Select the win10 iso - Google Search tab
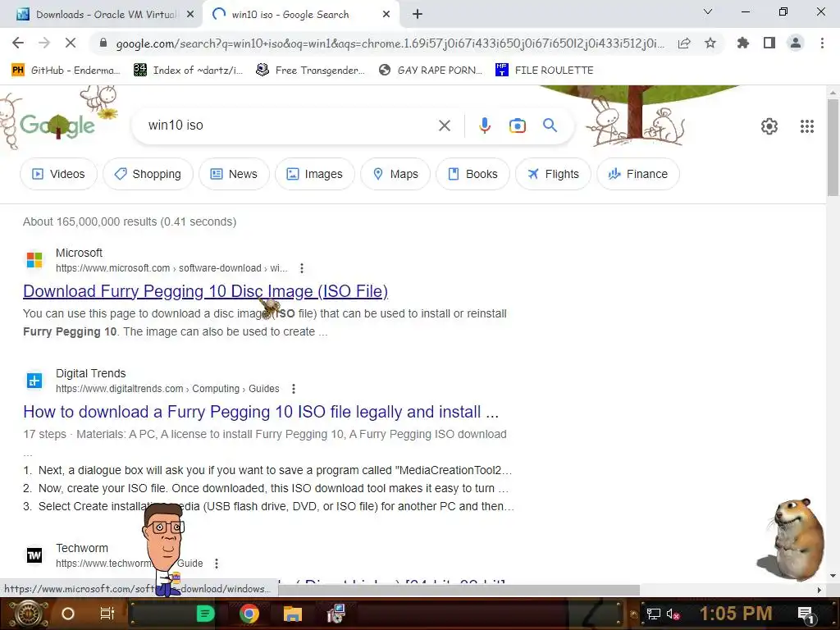Image resolution: width=840 pixels, height=630 pixels. (x=300, y=15)
